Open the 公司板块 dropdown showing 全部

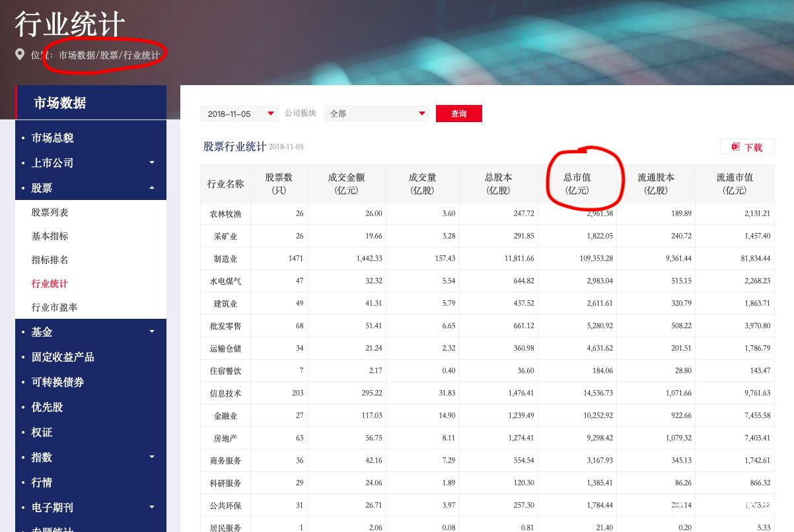coord(376,114)
